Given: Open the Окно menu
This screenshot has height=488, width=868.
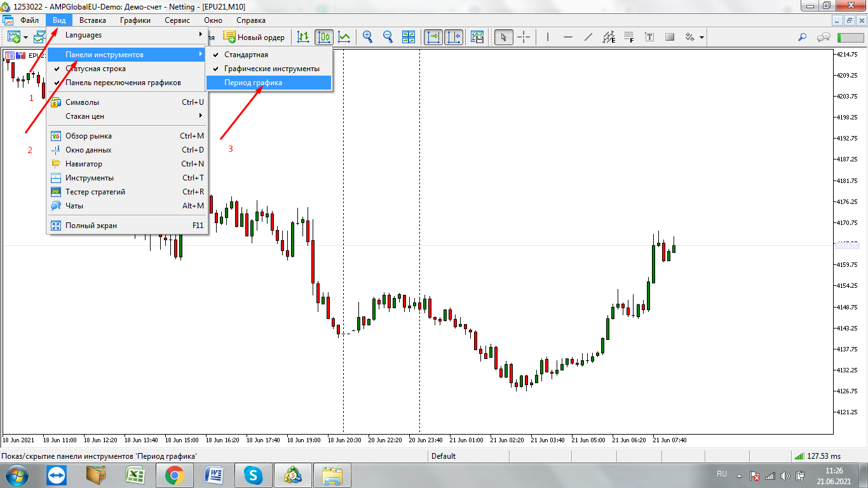Looking at the screenshot, I should pyautogui.click(x=213, y=20).
